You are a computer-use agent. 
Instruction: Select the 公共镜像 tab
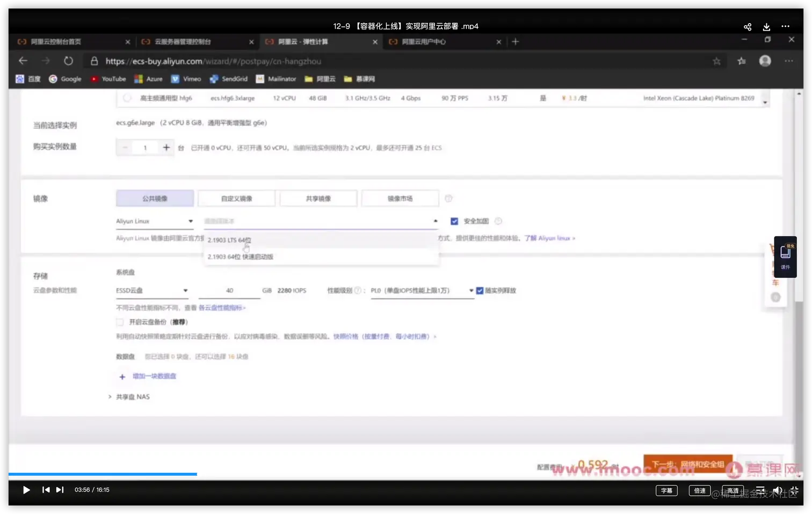pyautogui.click(x=155, y=199)
